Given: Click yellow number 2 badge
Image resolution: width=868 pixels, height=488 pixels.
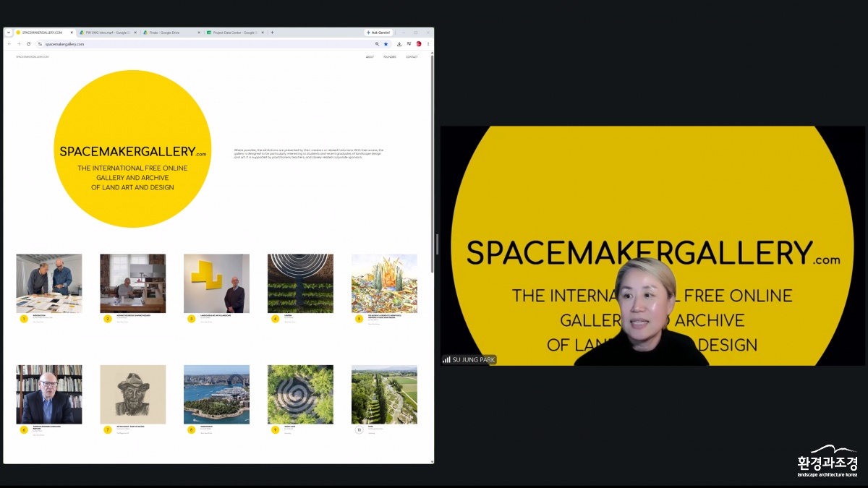Looking at the screenshot, I should 108,319.
